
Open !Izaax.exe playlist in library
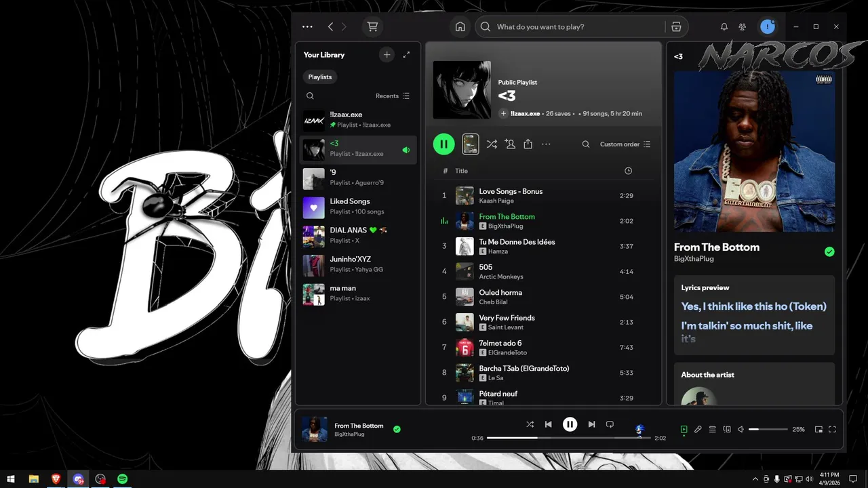pyautogui.click(x=358, y=120)
